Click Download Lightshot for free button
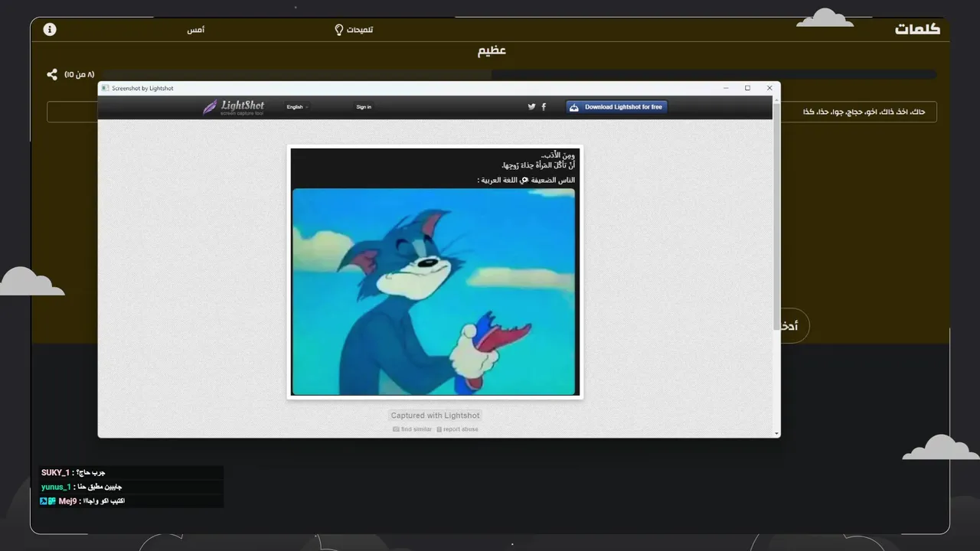 coord(616,107)
